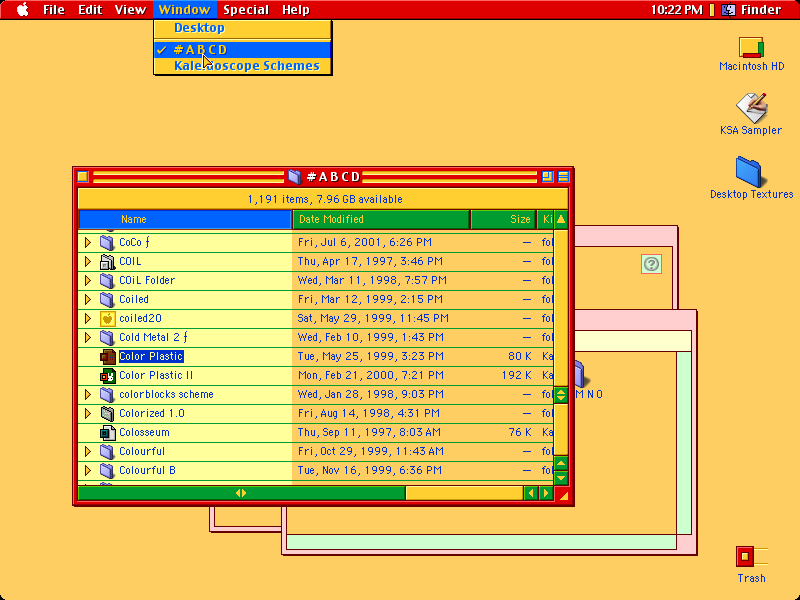This screenshot has width=800, height=600.
Task: Click the Colosseum scheme file icon
Action: click(108, 432)
